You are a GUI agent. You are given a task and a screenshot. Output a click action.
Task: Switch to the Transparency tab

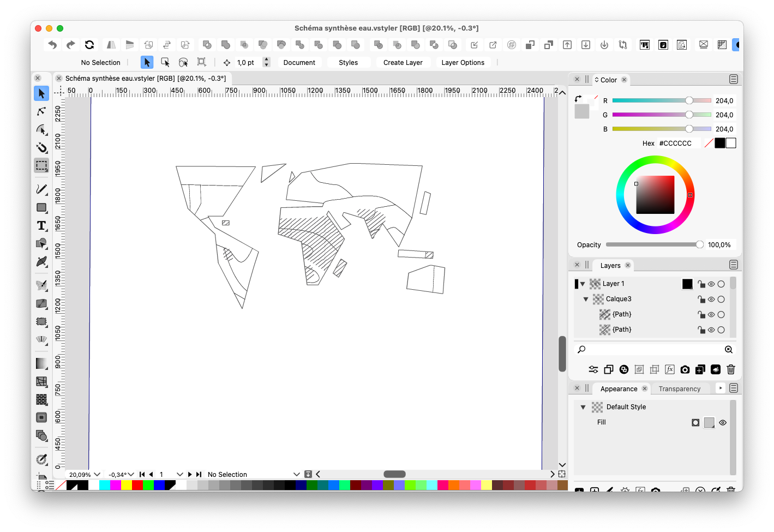(x=679, y=388)
